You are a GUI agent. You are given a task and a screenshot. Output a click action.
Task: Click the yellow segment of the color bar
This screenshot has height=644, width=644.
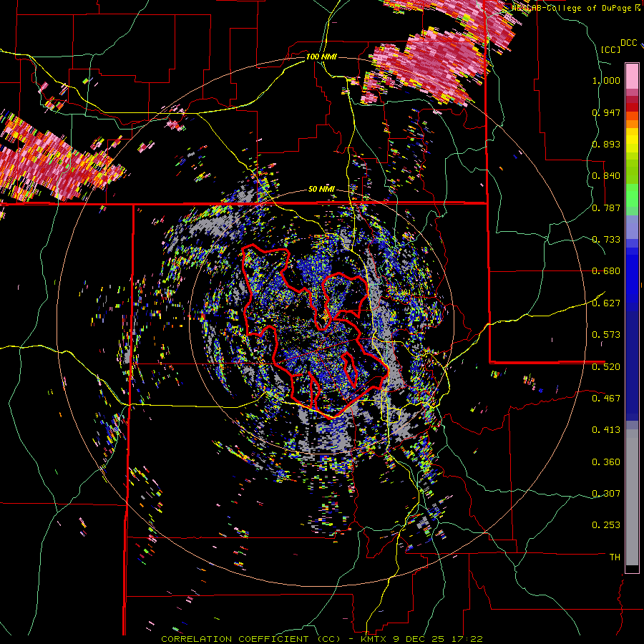(x=632, y=141)
